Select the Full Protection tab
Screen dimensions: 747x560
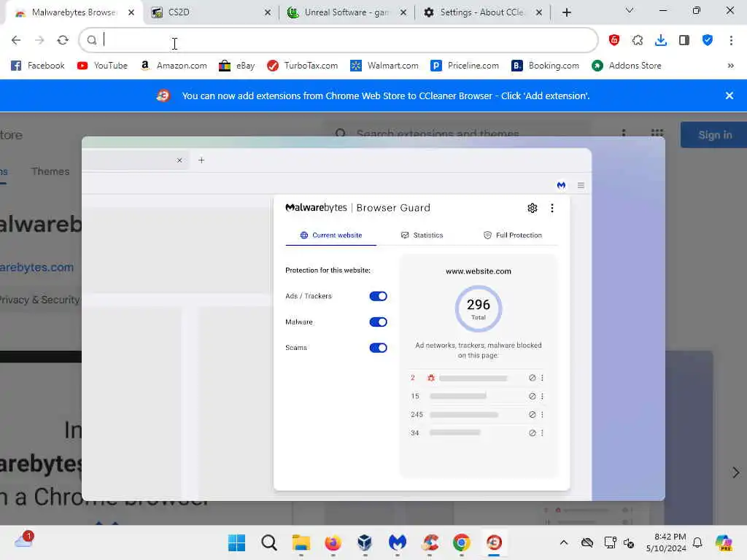(x=513, y=236)
